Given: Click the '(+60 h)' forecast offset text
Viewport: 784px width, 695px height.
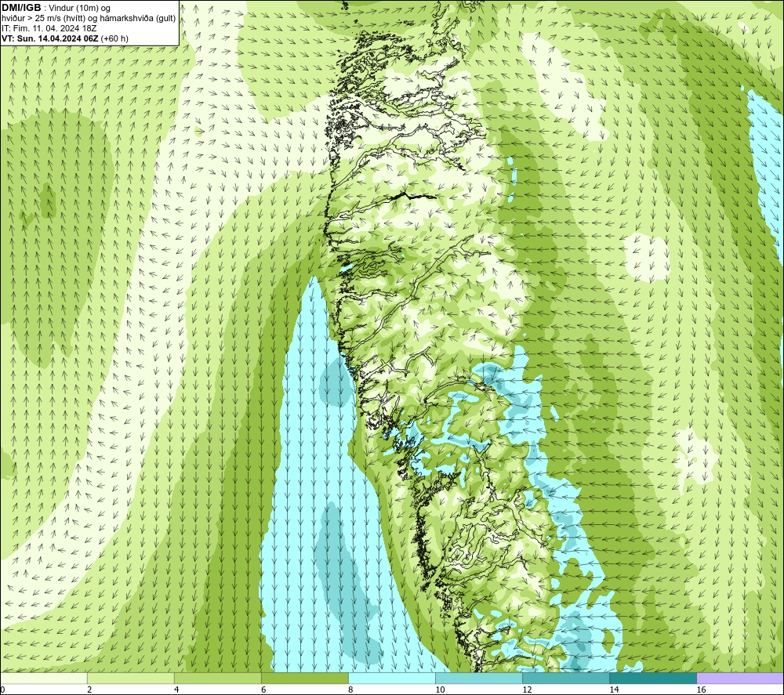Looking at the screenshot, I should 114,38.
